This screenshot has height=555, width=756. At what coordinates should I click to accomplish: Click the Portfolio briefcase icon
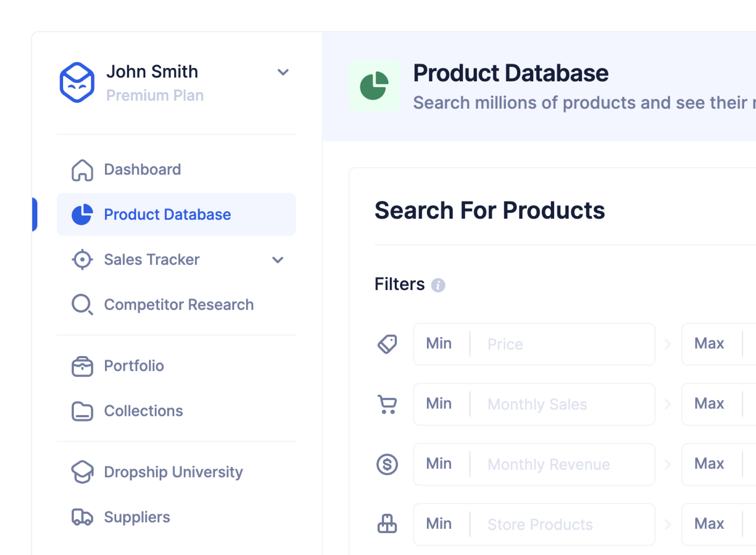(82, 366)
